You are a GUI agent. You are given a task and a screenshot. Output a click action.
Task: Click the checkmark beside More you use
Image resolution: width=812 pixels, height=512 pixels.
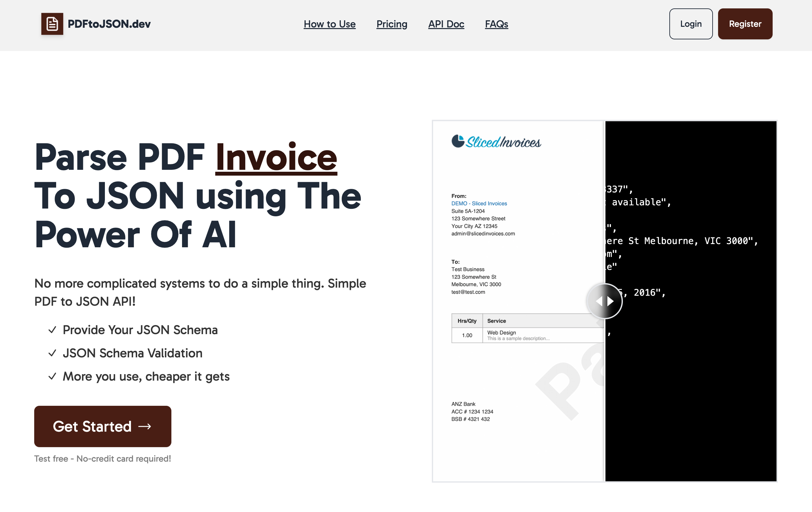click(x=52, y=376)
